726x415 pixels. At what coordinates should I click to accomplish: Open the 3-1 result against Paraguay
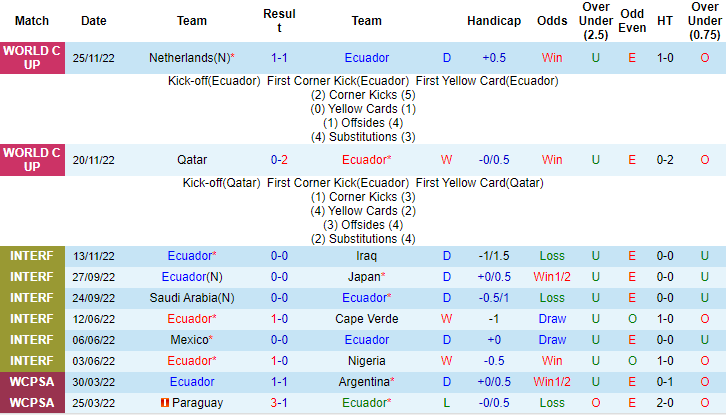click(x=279, y=403)
